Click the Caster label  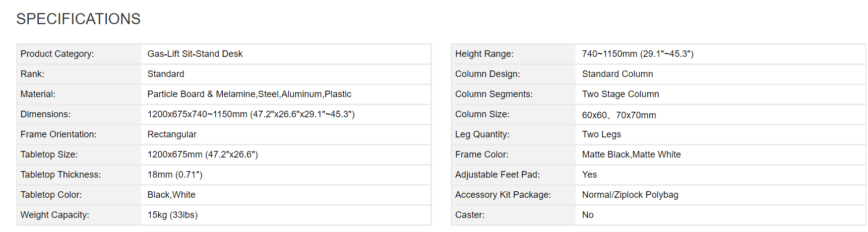tap(469, 215)
